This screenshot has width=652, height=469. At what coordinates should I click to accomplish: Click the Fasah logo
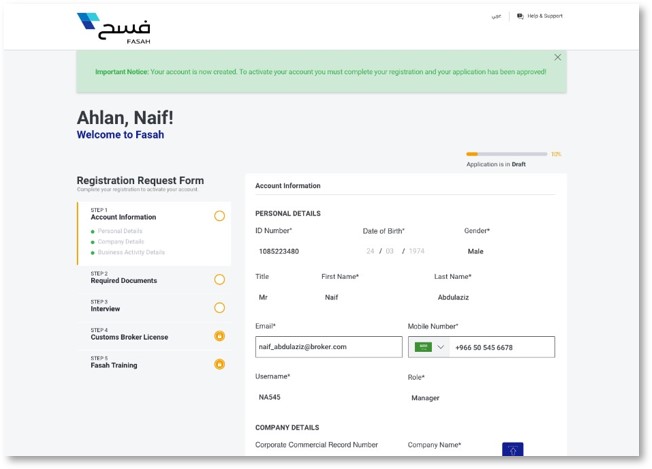pos(112,25)
